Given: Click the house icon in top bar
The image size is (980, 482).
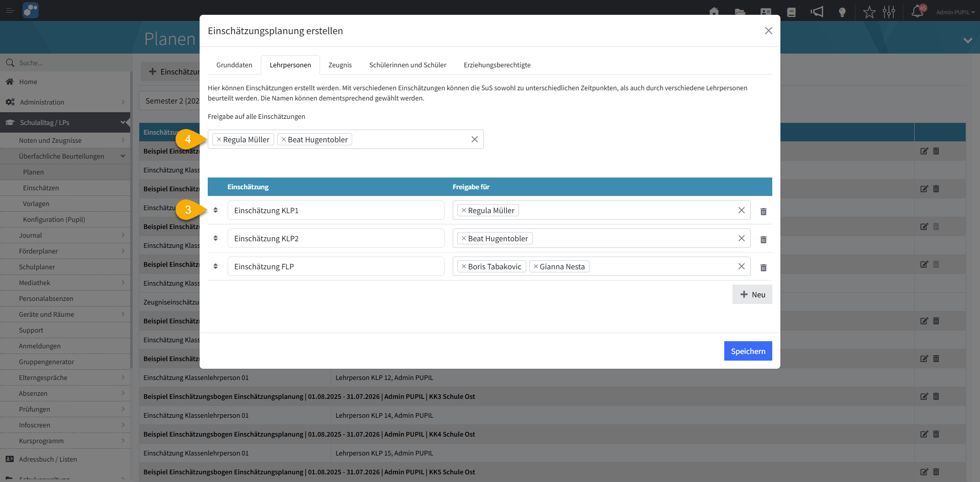Looking at the screenshot, I should (x=714, y=12).
